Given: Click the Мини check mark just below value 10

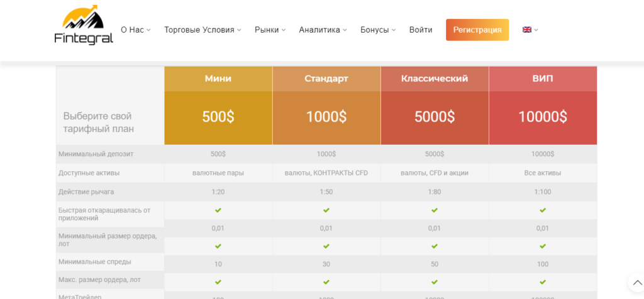Looking at the screenshot, I should pos(218,282).
